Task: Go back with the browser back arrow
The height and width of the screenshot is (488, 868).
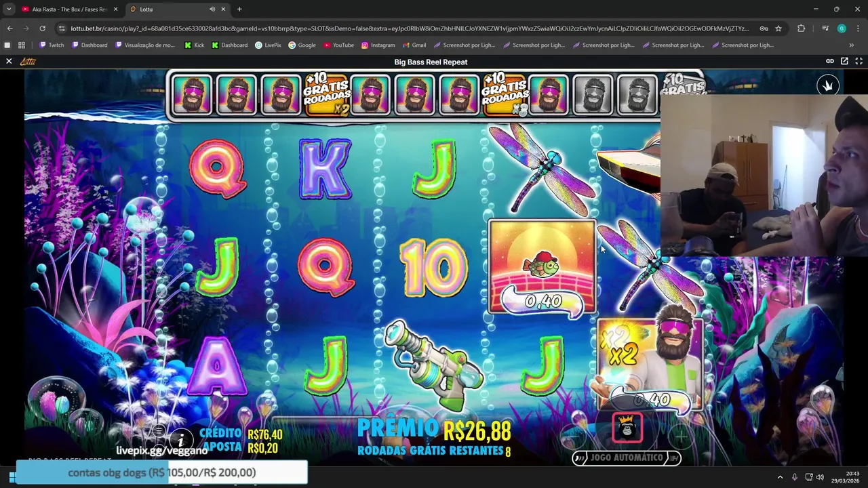Action: pos(9,28)
